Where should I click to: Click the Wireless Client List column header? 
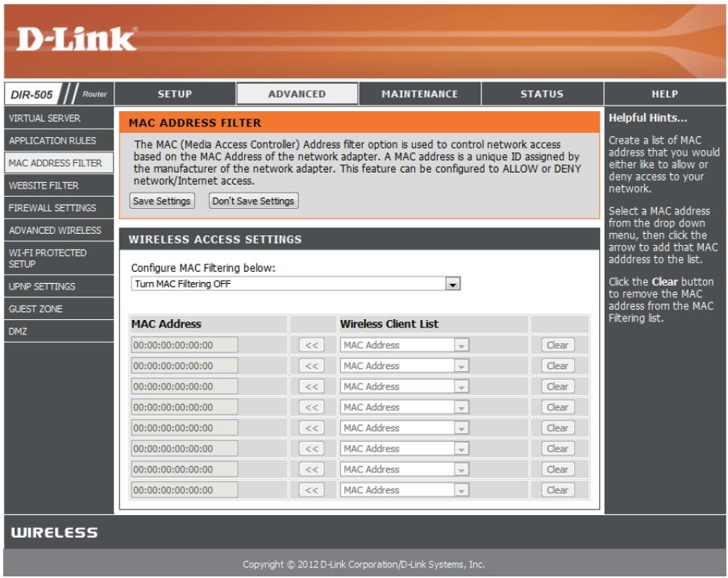click(x=389, y=324)
